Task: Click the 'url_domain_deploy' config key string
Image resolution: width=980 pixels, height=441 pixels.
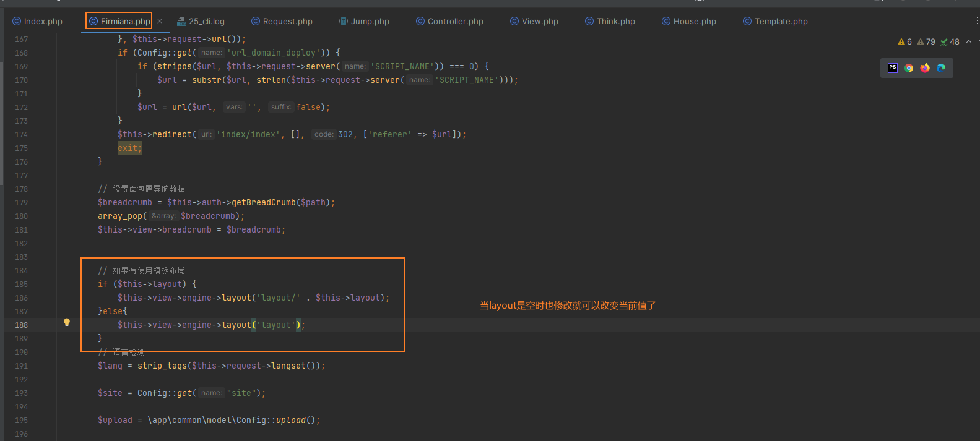Action: (x=274, y=53)
